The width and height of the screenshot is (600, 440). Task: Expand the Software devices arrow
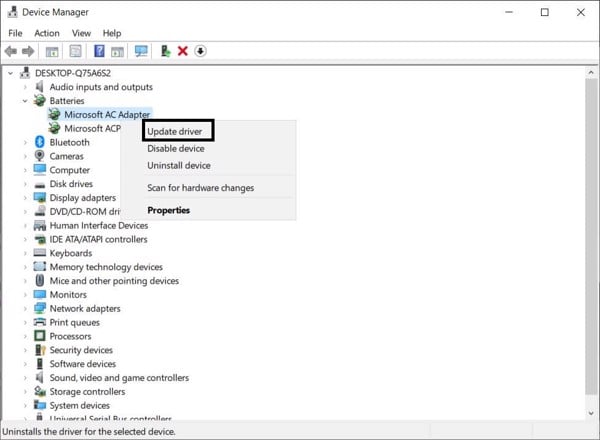point(25,364)
